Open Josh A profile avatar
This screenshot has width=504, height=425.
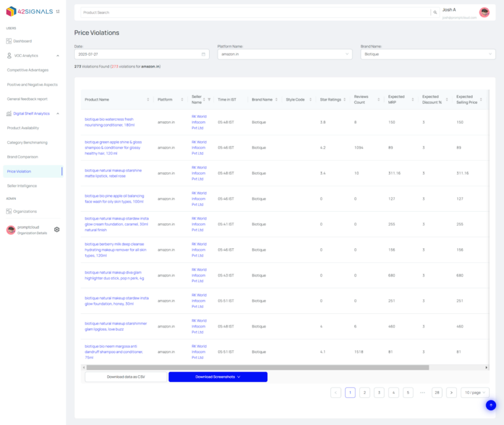pos(484,12)
